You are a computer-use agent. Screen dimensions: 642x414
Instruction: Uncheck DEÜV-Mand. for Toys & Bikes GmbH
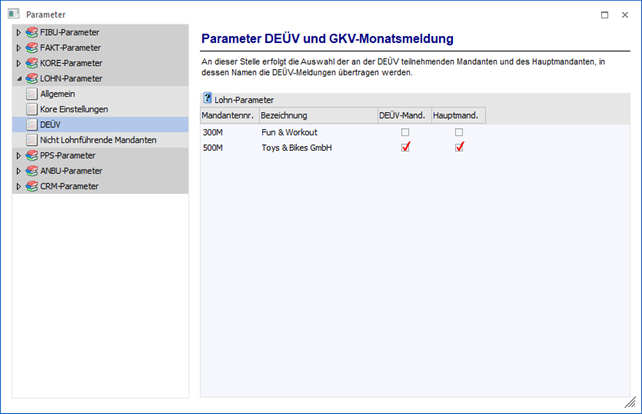point(405,148)
